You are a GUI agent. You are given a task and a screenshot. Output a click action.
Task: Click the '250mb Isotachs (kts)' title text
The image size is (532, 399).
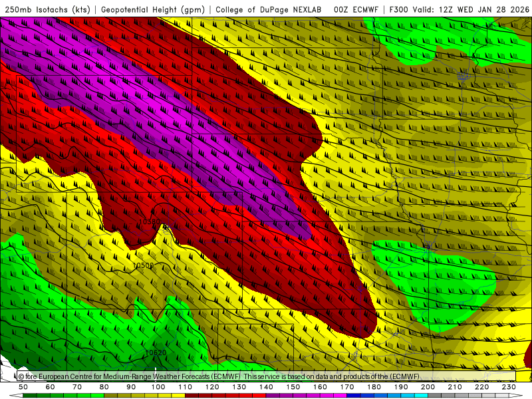[47, 9]
